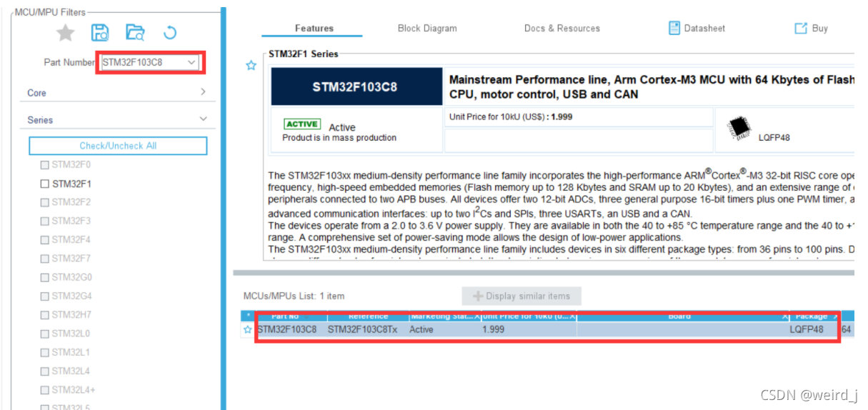Screen dimensions: 868x410
Task: Sort list by Reference column header
Action: click(x=368, y=316)
